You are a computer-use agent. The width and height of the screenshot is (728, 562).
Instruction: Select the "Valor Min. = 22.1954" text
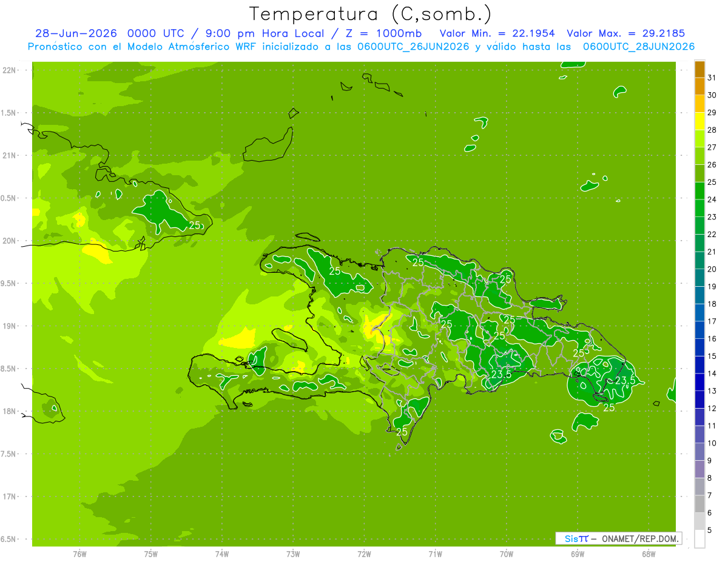pyautogui.click(x=497, y=33)
